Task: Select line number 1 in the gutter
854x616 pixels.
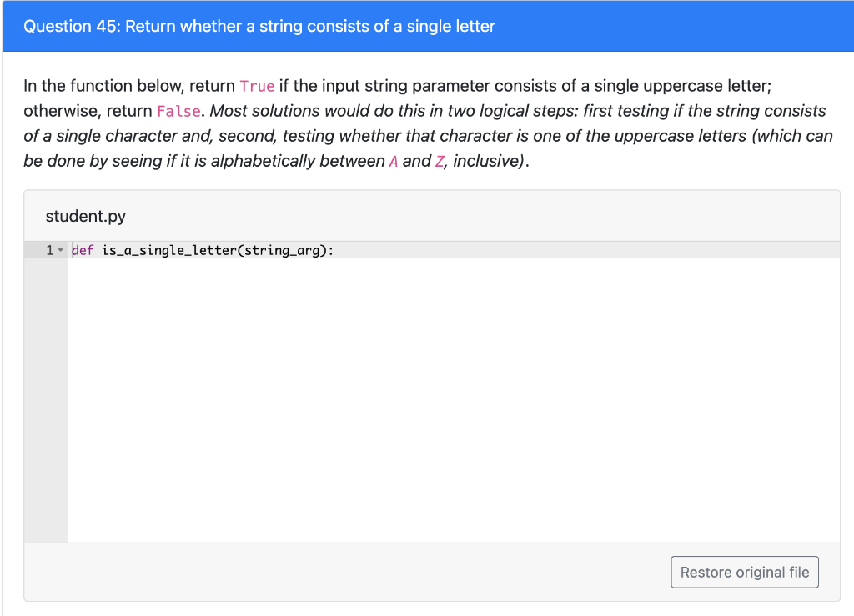Action: coord(48,249)
